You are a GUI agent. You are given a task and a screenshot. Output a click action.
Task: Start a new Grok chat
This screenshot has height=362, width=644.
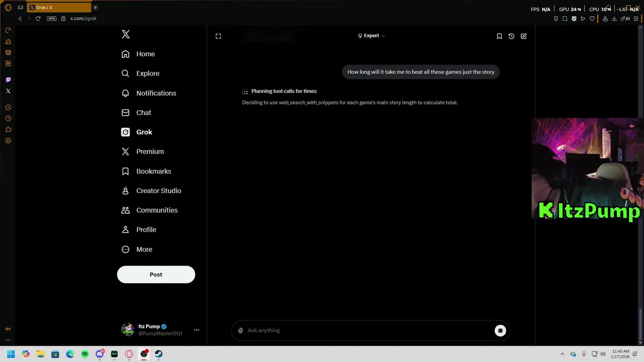[524, 36]
